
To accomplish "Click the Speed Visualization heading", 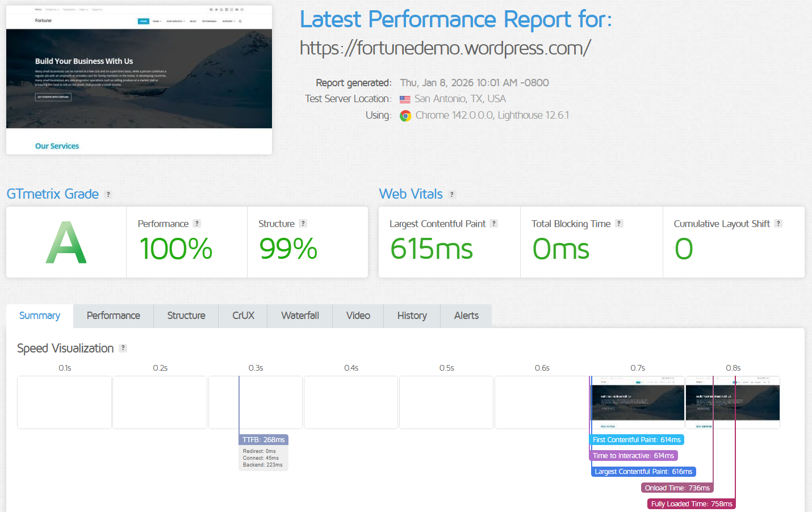I will 65,349.
